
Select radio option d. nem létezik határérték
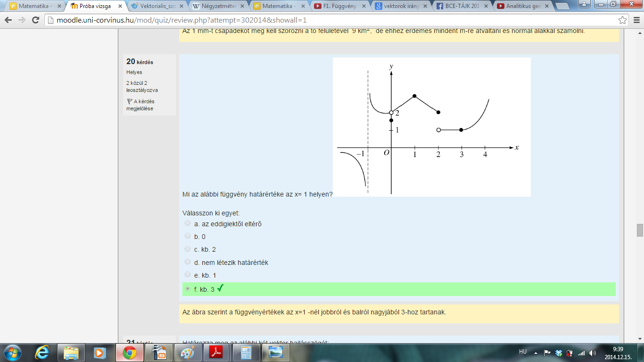188,262
